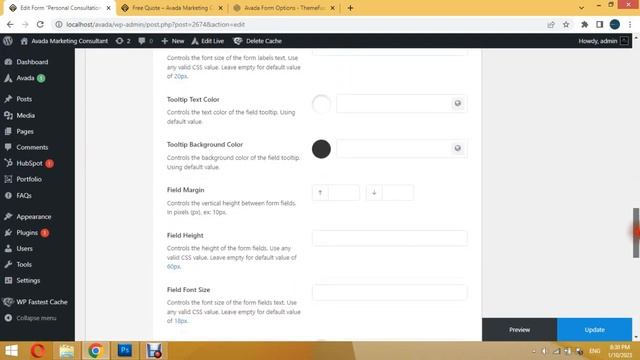Open the browser extensions puzzle icon

pyautogui.click(x=584, y=24)
